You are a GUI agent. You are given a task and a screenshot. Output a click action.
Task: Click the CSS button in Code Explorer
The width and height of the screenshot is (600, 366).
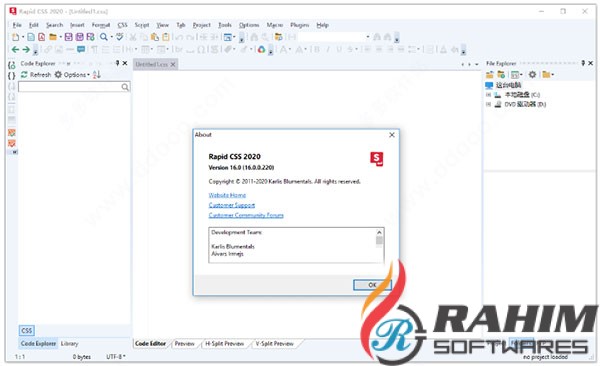[27, 330]
